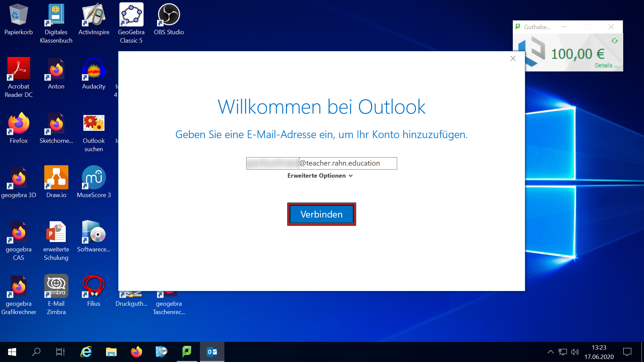This screenshot has width=644, height=362.
Task: Launch GeoGebra Classic 5 from the desktop
Action: click(x=131, y=15)
